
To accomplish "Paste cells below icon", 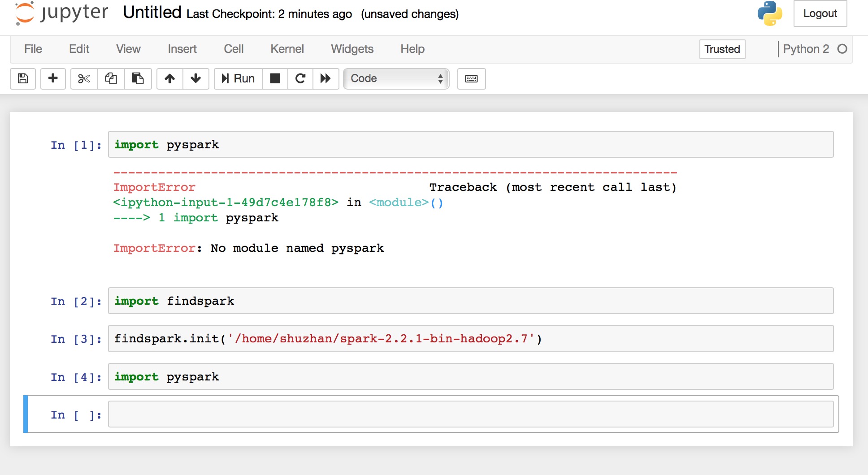I will (138, 79).
